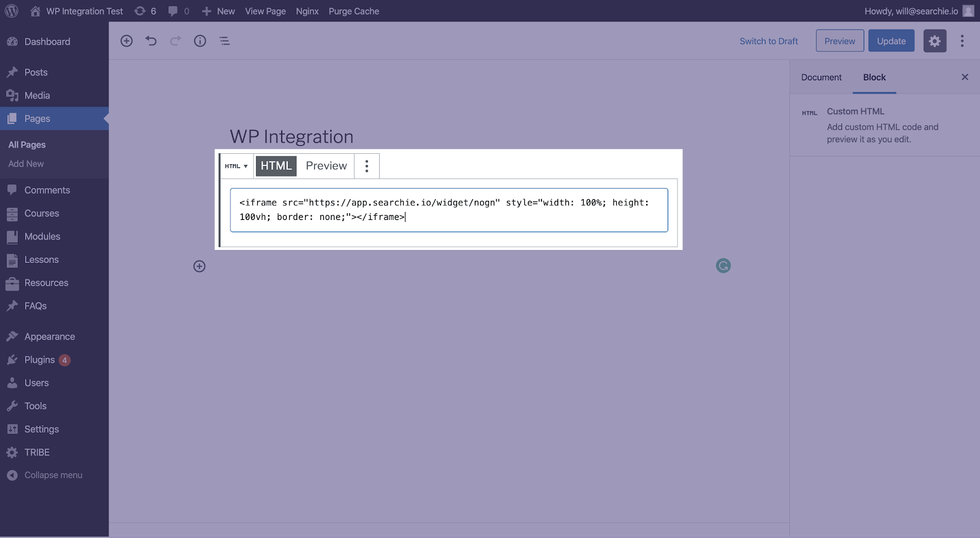
Task: Open Tools in the sidebar
Action: tap(55, 406)
